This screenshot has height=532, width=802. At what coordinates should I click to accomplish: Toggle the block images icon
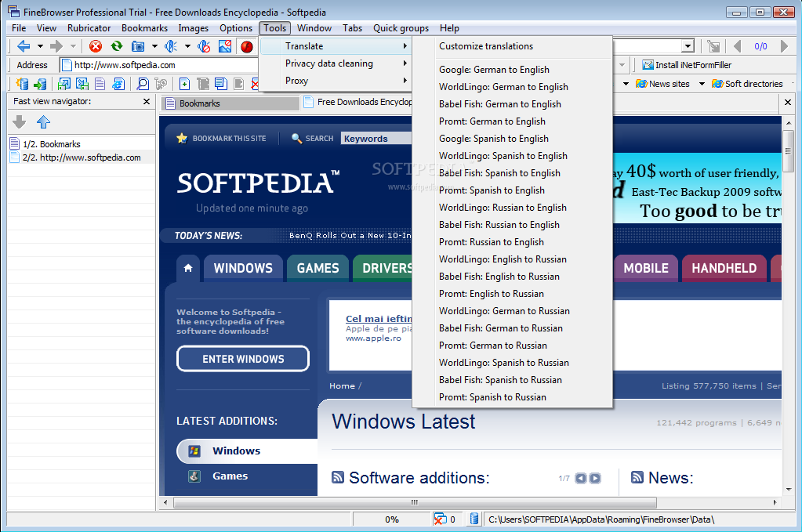pos(225,46)
